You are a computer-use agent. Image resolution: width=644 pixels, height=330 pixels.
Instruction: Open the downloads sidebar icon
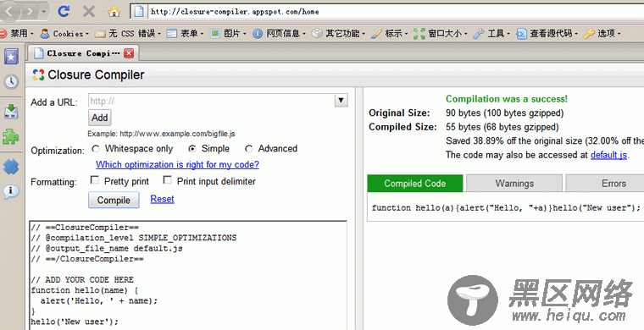click(x=11, y=112)
